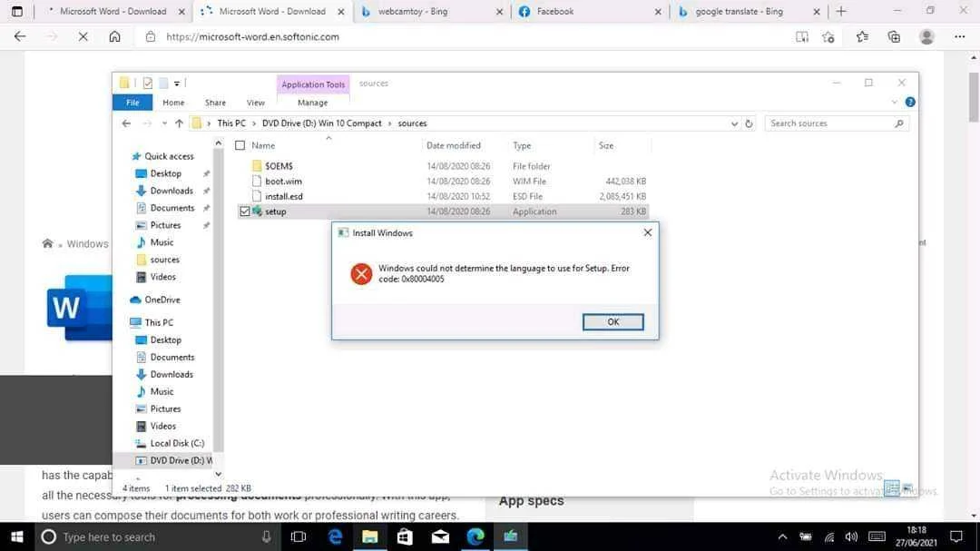Switch to the Home ribbon tab
The height and width of the screenshot is (551, 980).
click(x=173, y=103)
